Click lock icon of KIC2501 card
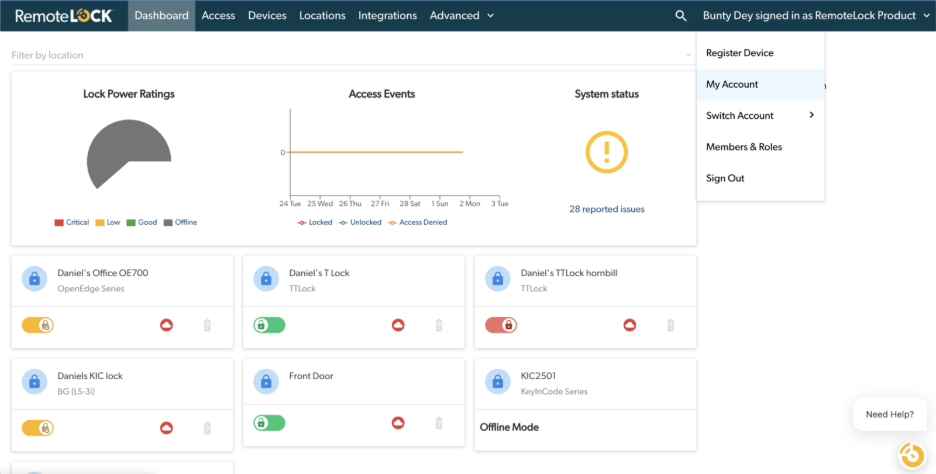The width and height of the screenshot is (936, 474). 498,381
